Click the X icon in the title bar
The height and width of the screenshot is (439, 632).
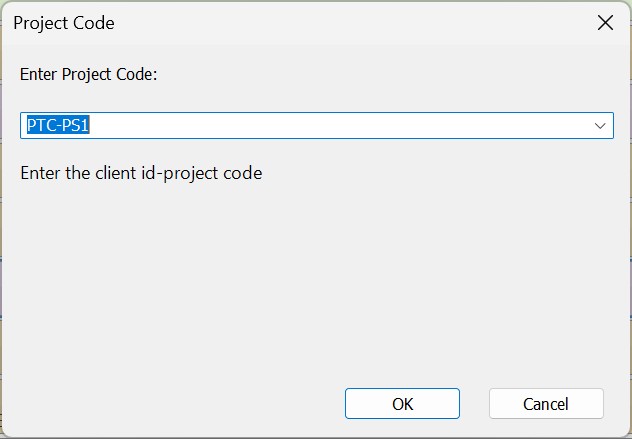[605, 23]
